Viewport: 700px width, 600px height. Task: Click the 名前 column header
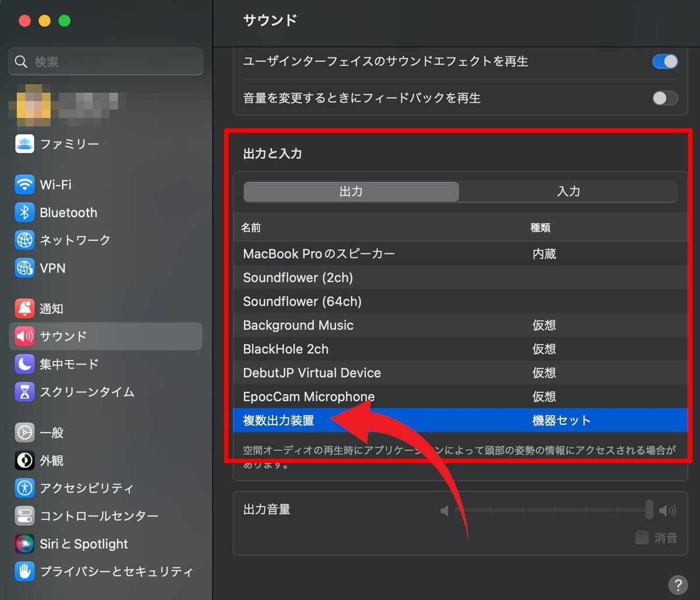[x=251, y=228]
